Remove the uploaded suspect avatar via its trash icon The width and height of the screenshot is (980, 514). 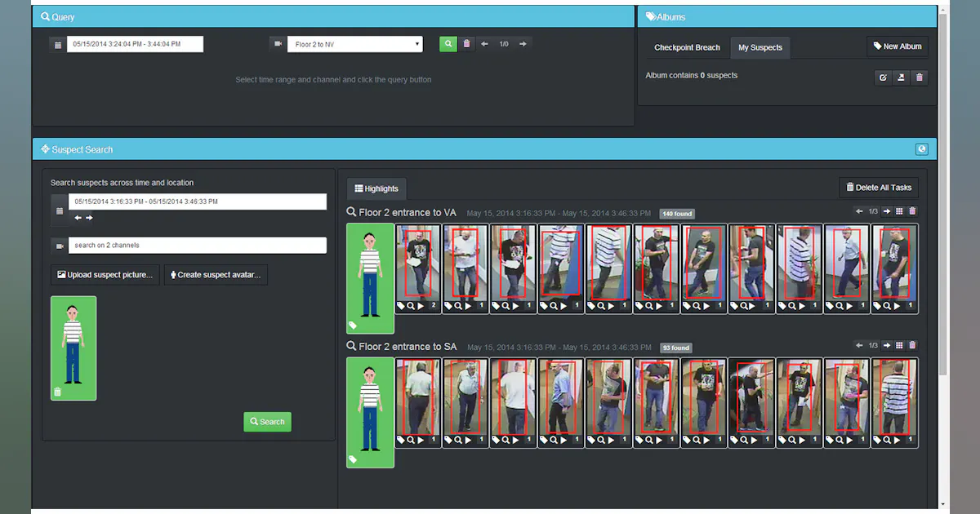[57, 392]
